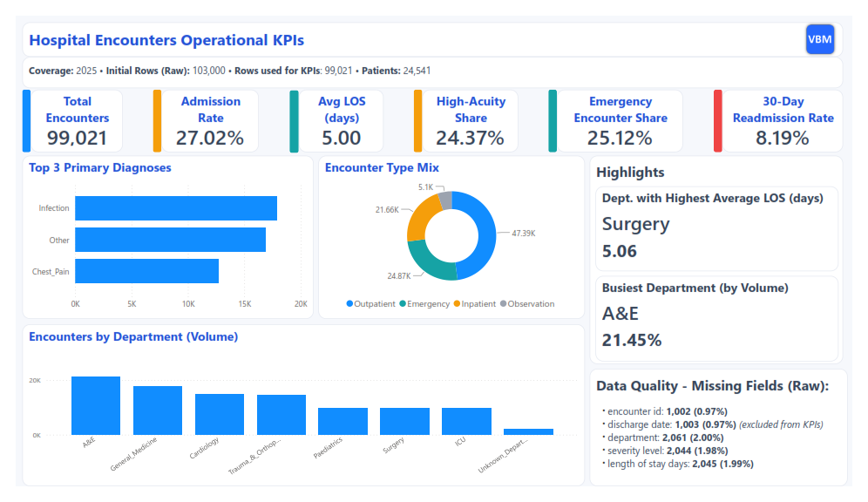Image resolution: width=868 pixels, height=502 pixels.
Task: Click the 5.06 average LOS value
Action: coord(620,251)
